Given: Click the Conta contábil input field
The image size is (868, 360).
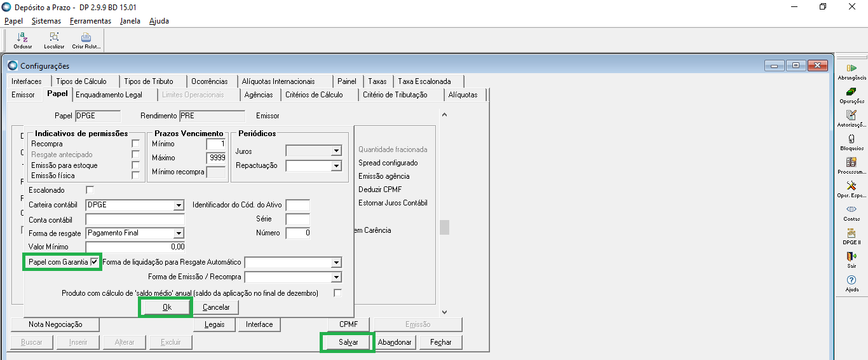Looking at the screenshot, I should 135,219.
